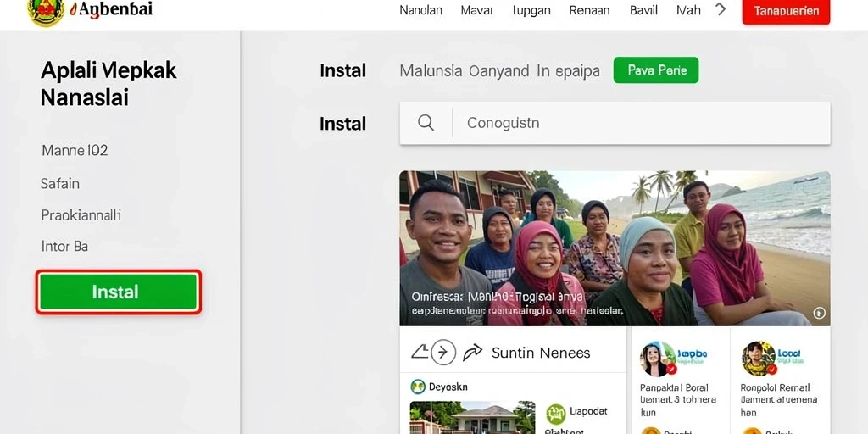Click the Lopal profile name
Screen dimensions: 868x434
pos(791,353)
